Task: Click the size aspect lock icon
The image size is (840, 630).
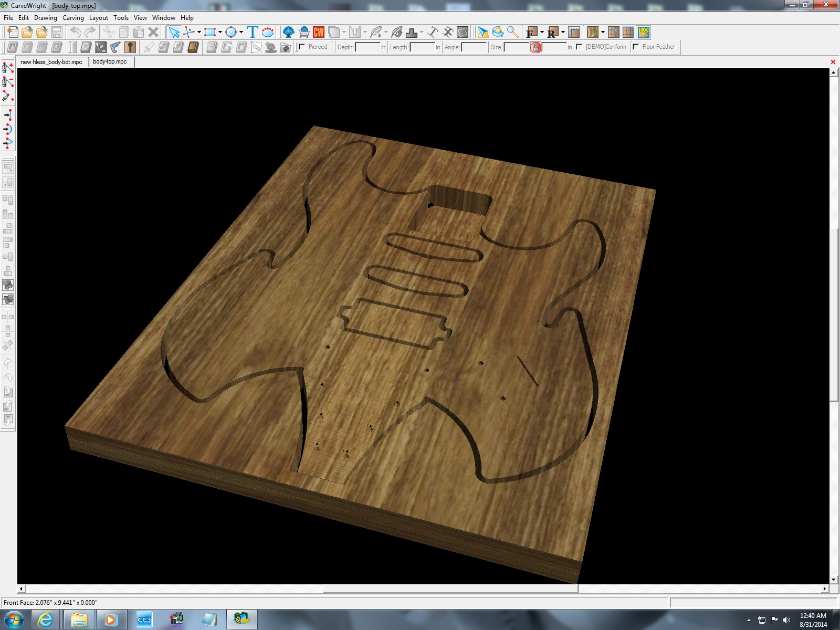Action: point(535,47)
